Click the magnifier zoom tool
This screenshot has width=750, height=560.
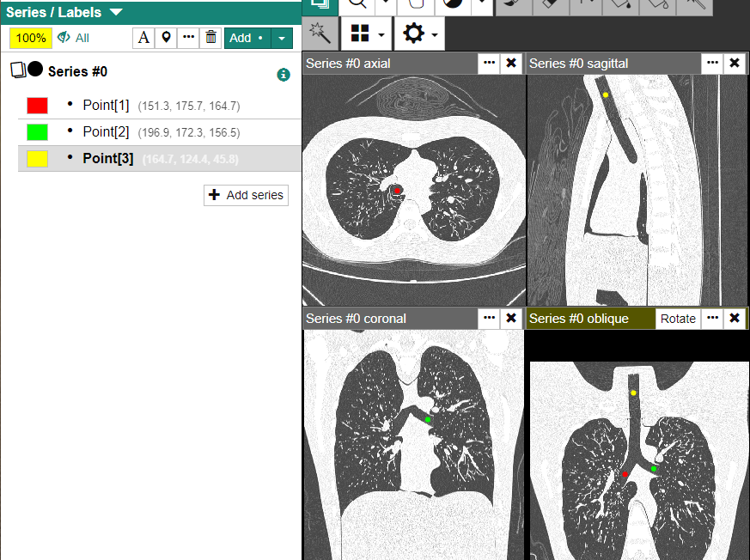tap(357, 3)
